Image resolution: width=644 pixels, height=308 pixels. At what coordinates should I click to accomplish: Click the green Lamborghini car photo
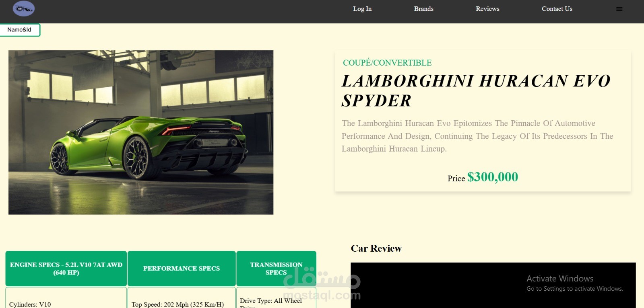(141, 132)
